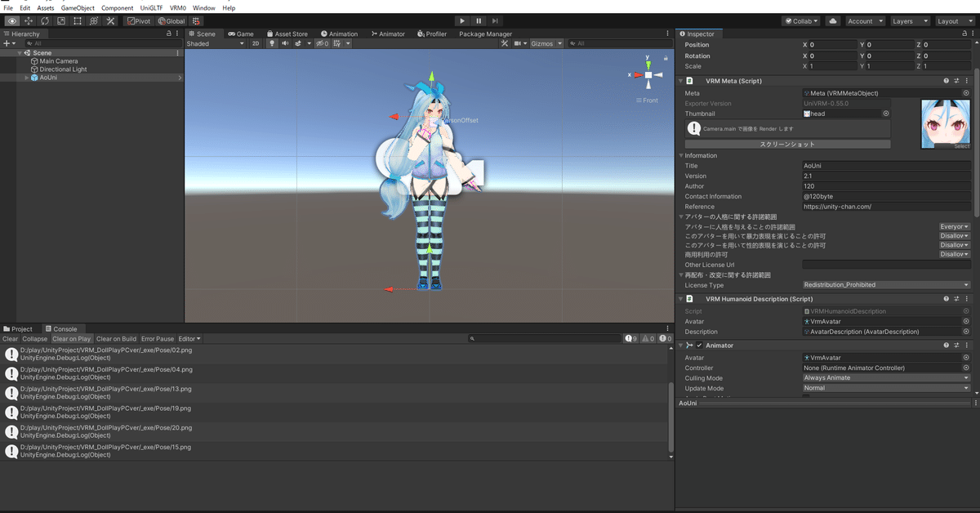Toggle Global handle rotation
This screenshot has height=513, width=980.
(x=171, y=20)
